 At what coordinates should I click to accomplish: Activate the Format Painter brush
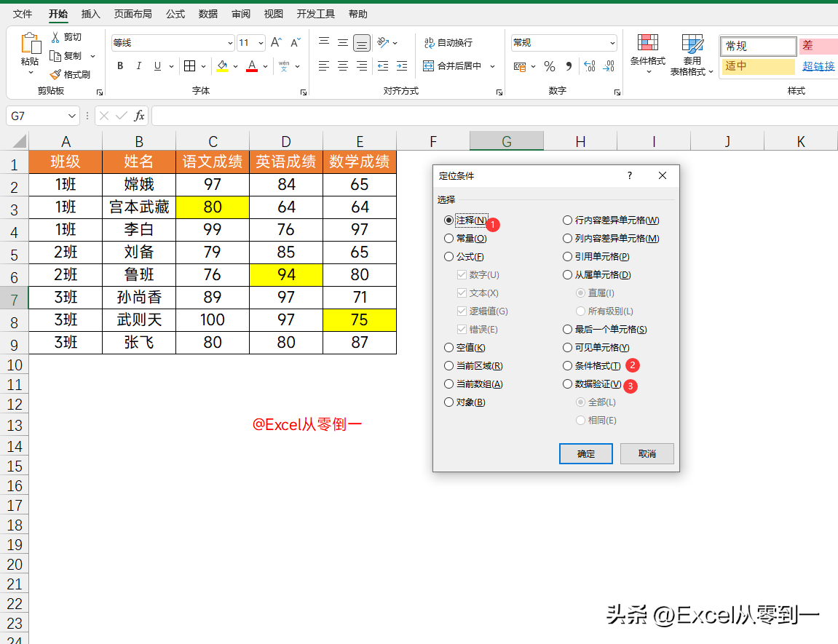click(55, 74)
